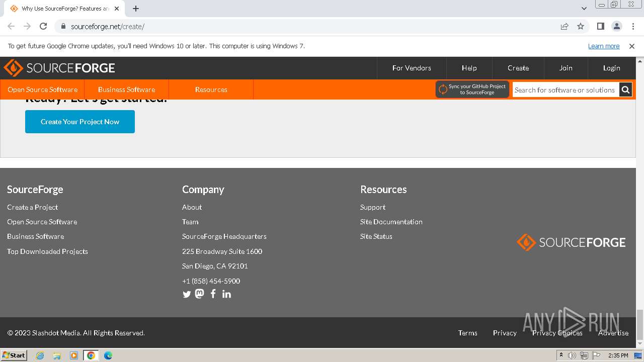644x362 pixels.
Task: Click the Twitter icon in footer
Action: [187, 294]
